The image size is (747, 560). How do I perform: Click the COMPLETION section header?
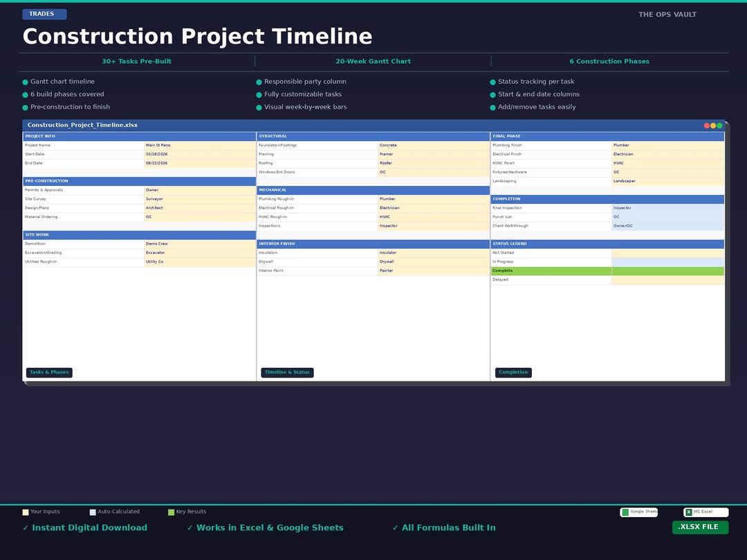coord(607,199)
